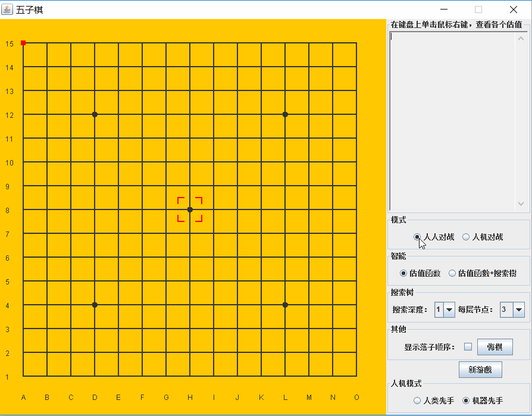Click the Java app icon in title bar

tap(7, 10)
